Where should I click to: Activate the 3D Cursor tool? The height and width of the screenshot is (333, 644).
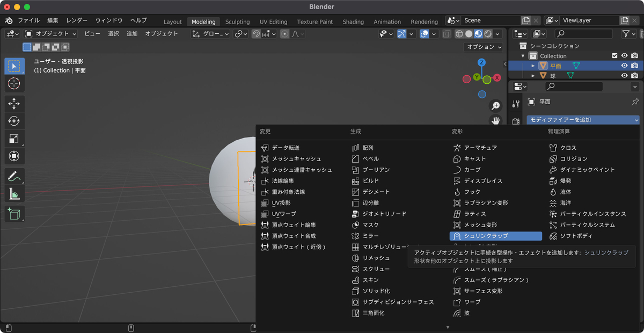[14, 83]
